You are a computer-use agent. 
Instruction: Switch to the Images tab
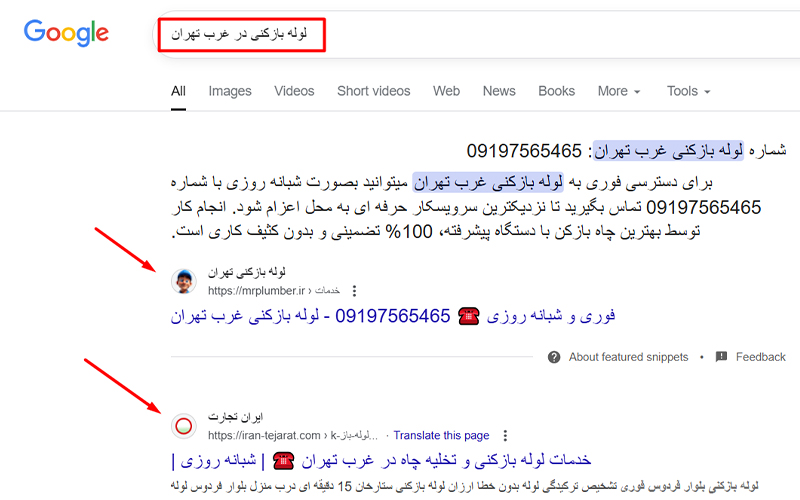click(x=230, y=91)
